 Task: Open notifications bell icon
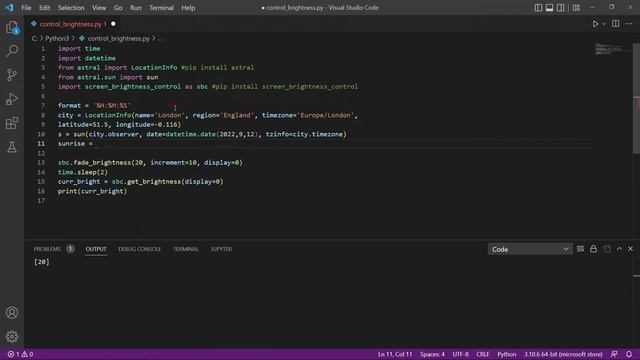click(629, 354)
